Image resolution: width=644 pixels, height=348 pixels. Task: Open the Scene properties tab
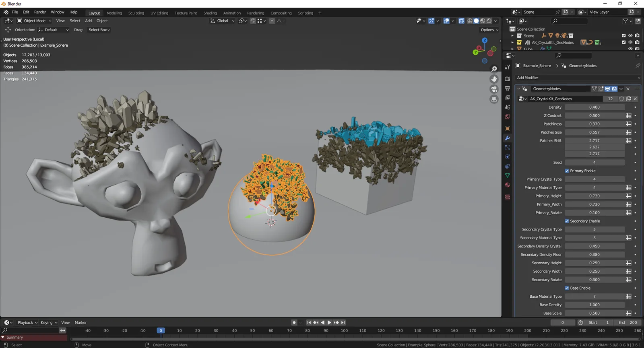coord(508,107)
